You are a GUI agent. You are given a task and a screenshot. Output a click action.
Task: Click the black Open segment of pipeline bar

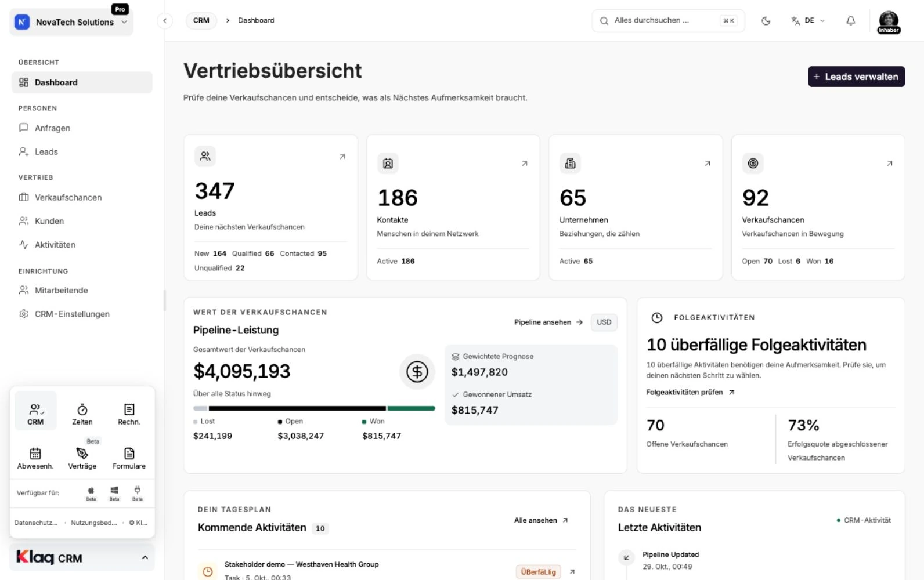coord(297,408)
